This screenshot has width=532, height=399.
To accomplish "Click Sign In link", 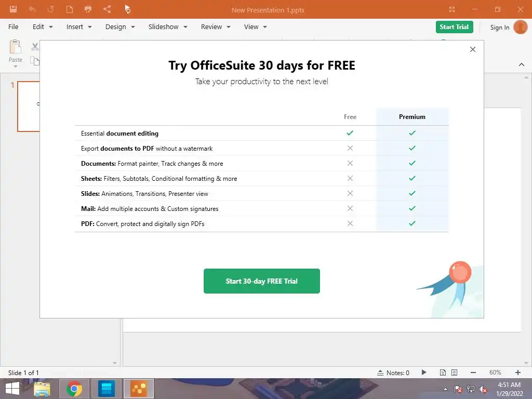I will [499, 28].
